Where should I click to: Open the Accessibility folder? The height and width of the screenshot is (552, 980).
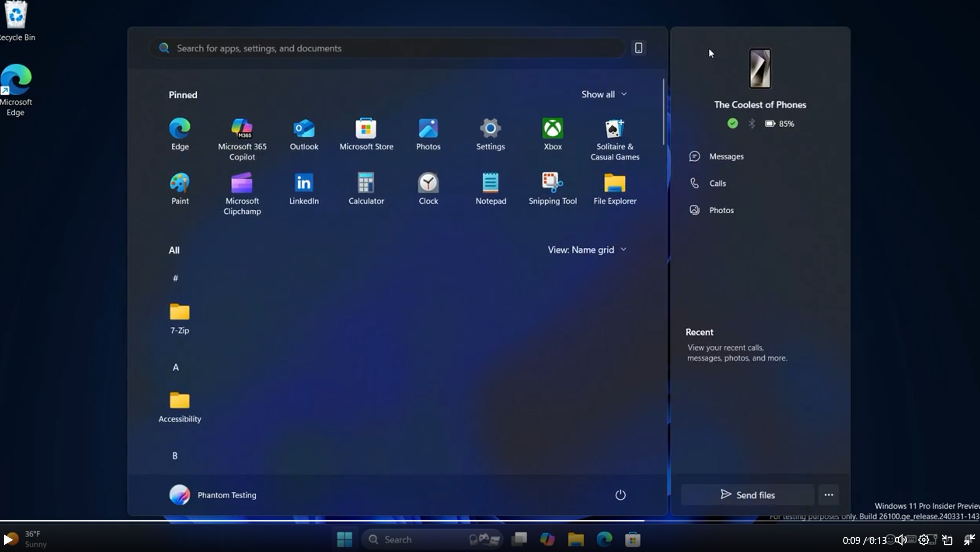[180, 407]
